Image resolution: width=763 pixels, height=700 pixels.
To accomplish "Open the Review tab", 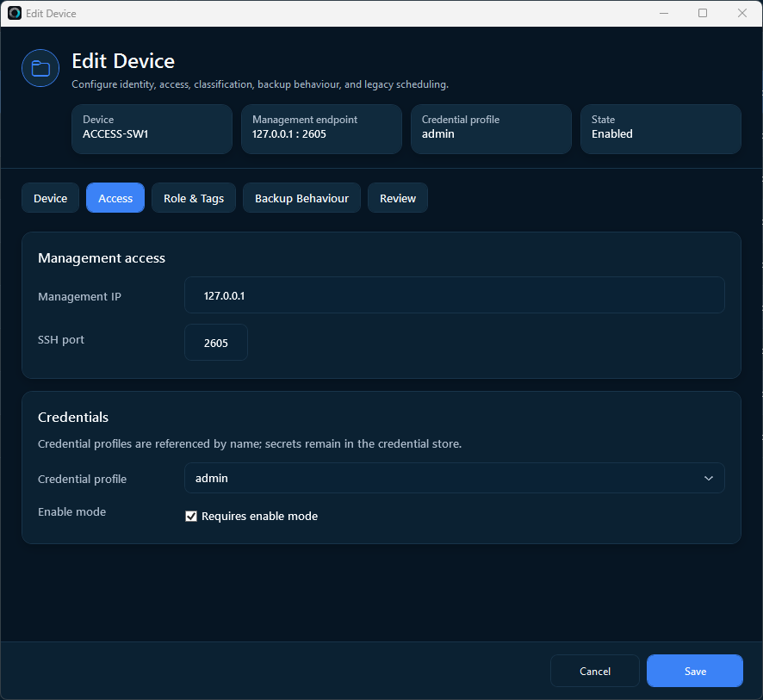I will [398, 198].
